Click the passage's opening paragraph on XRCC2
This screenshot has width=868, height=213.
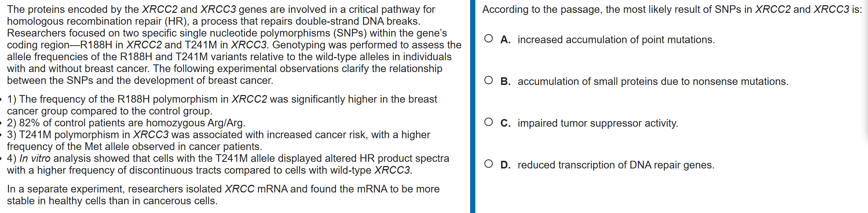[234, 45]
